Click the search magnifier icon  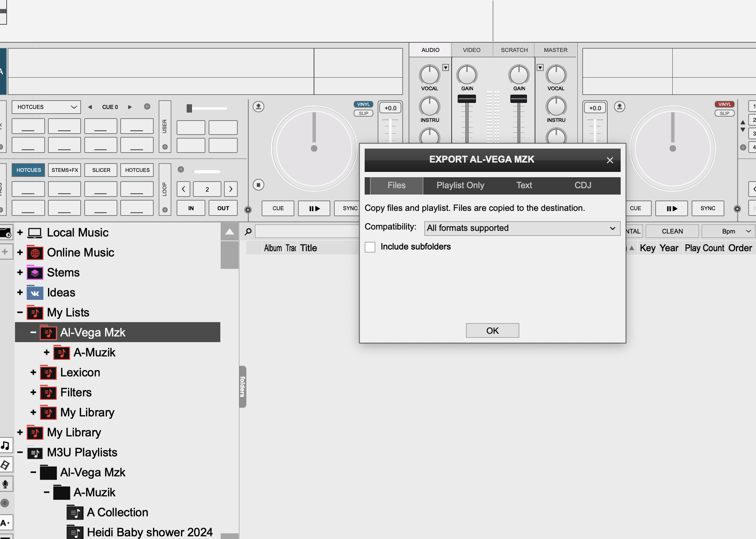point(248,232)
